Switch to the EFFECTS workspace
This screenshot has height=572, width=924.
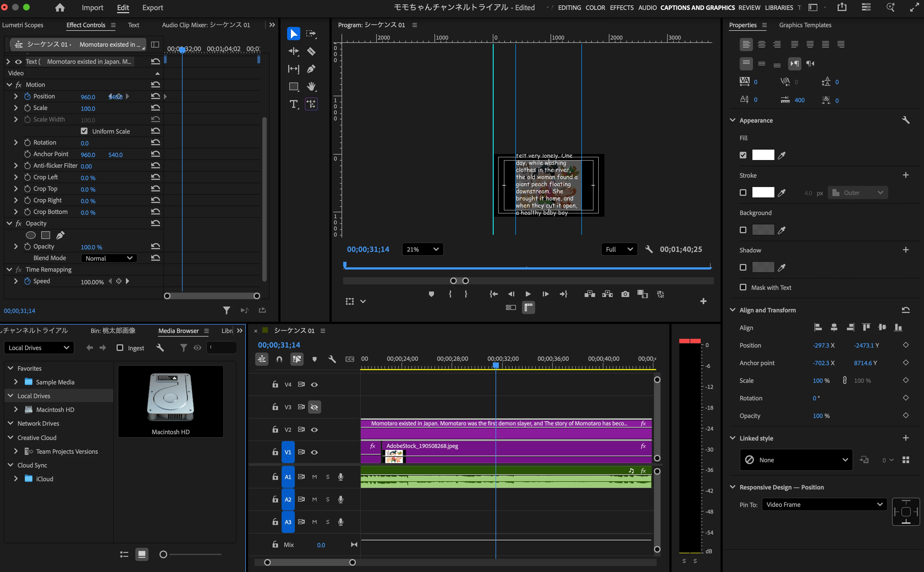coord(621,8)
